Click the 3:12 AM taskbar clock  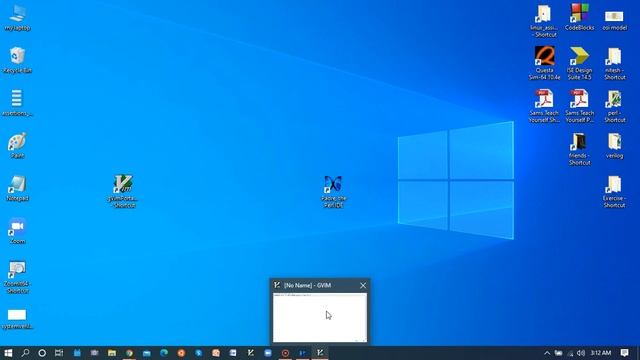tap(600, 353)
